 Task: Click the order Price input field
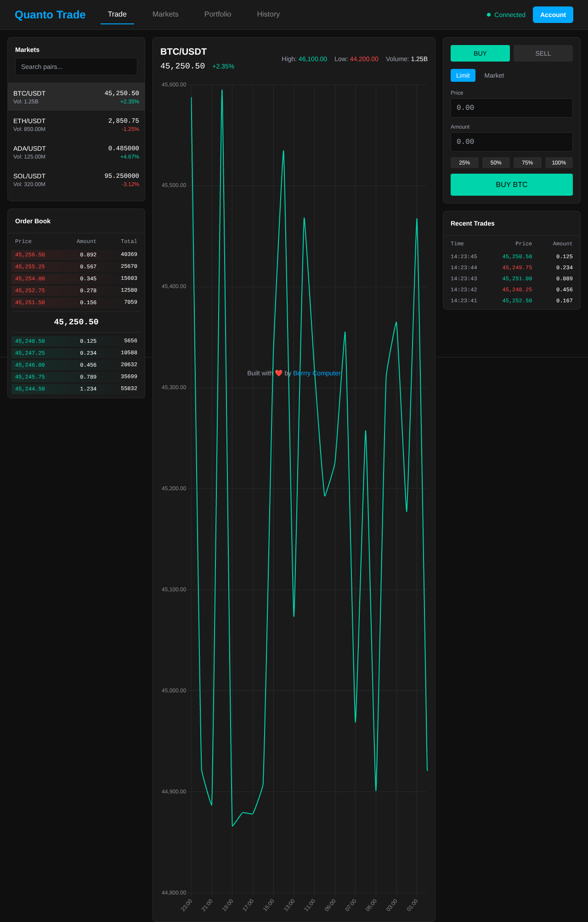512,108
